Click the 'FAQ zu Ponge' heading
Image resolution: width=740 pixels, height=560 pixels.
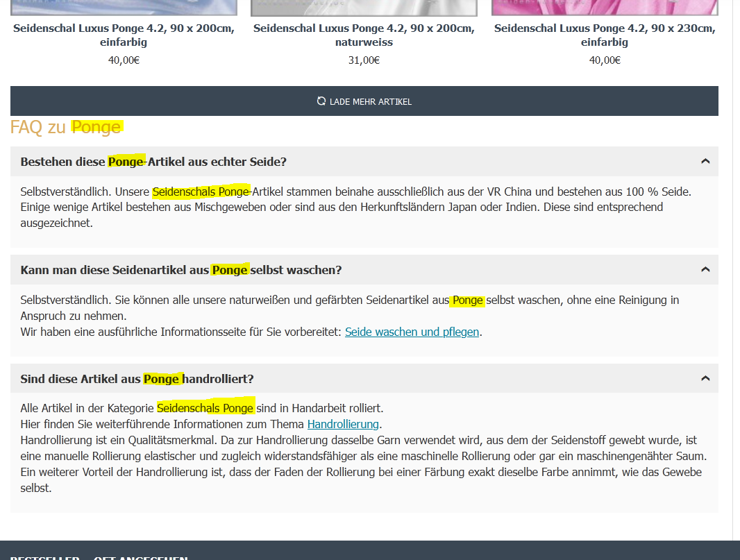tap(67, 127)
